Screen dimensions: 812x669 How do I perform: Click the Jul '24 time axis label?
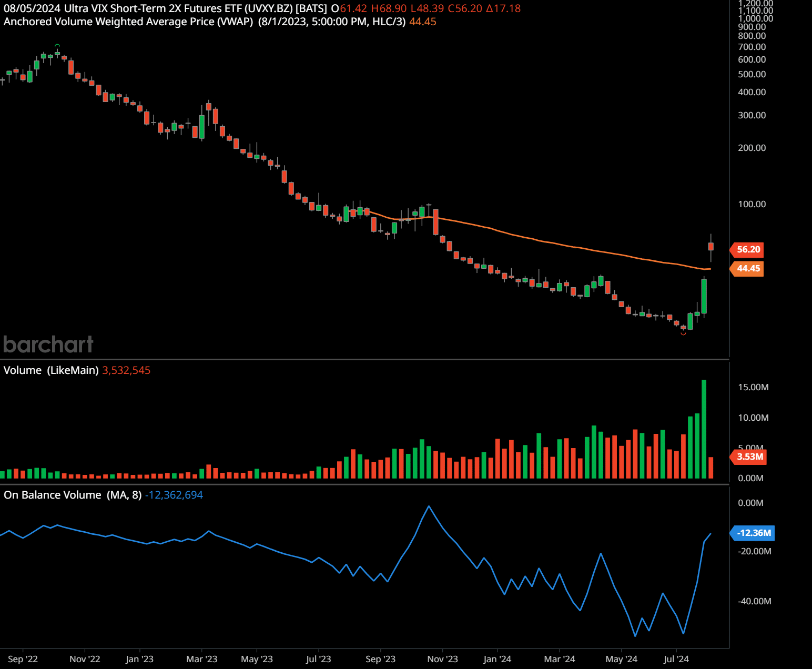click(676, 659)
